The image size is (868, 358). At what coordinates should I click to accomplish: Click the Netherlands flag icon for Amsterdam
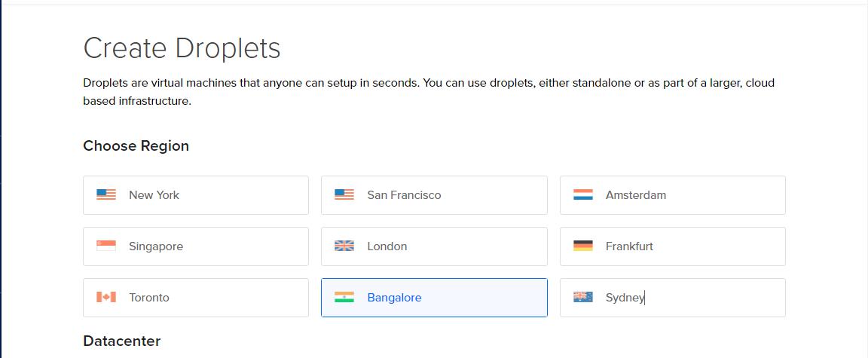point(583,194)
